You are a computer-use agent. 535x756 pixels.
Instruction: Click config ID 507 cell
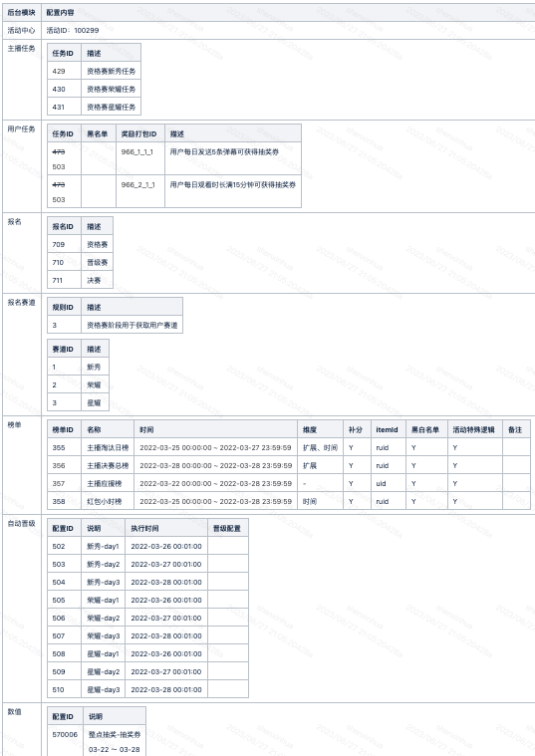(x=64, y=635)
